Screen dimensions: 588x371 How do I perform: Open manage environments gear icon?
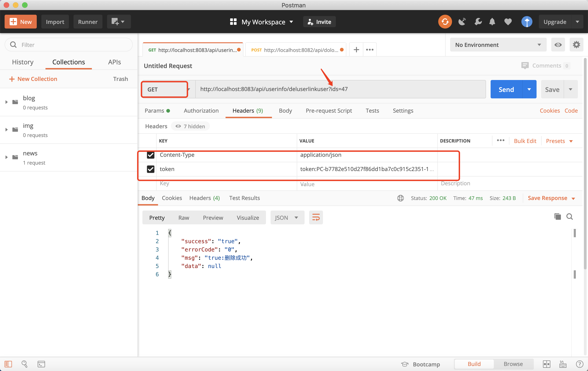(576, 45)
